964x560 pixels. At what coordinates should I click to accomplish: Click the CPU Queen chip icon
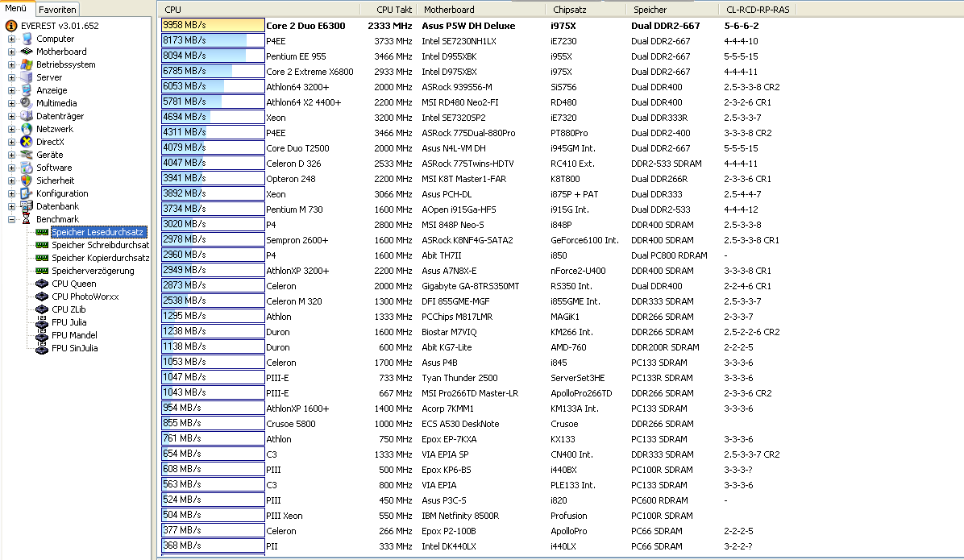click(42, 284)
